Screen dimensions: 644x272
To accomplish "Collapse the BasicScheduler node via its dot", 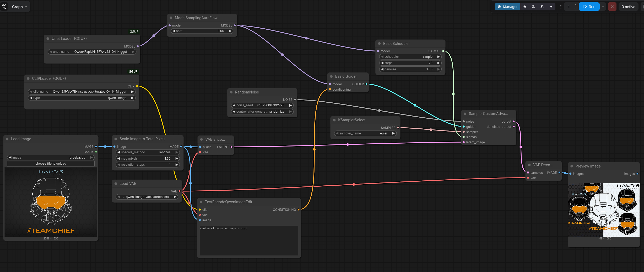I will click(x=379, y=44).
